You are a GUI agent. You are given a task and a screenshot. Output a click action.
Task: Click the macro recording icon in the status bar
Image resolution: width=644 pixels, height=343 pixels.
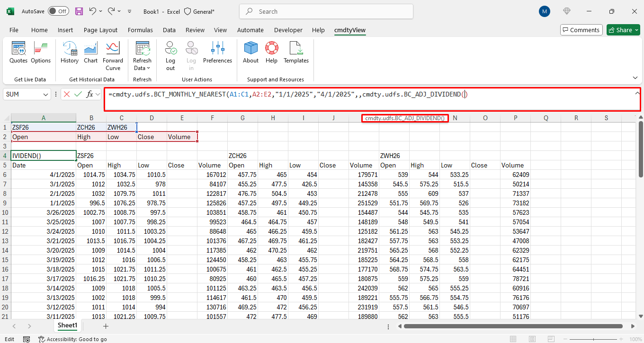27,339
